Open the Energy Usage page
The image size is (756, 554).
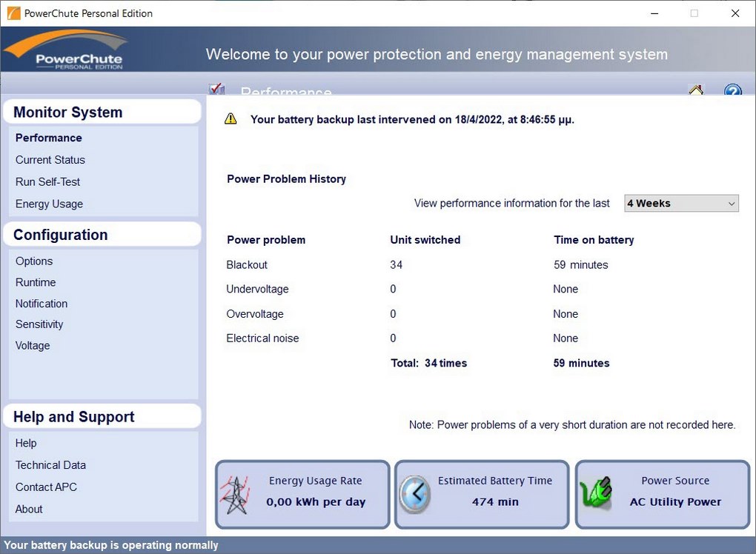(x=49, y=204)
